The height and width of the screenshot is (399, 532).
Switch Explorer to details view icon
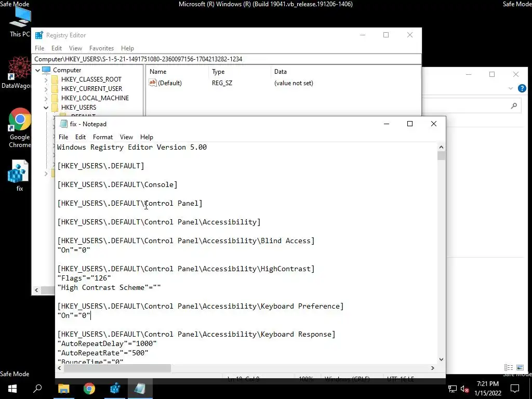[x=508, y=367]
